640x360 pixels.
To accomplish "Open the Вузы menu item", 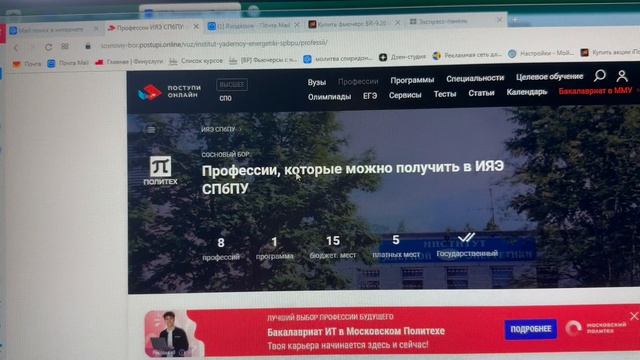I will point(317,82).
